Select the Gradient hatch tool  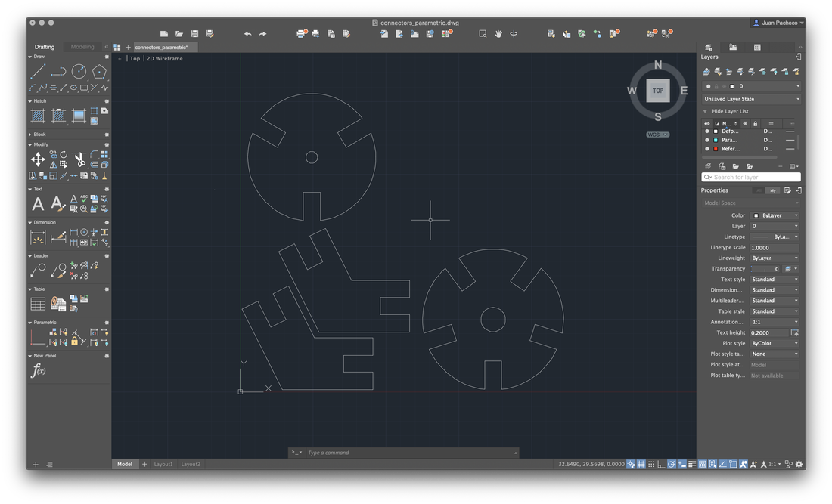pos(79,116)
